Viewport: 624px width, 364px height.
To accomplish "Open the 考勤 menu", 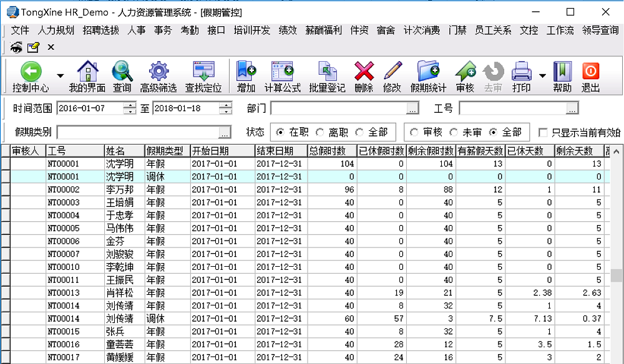I will (190, 30).
